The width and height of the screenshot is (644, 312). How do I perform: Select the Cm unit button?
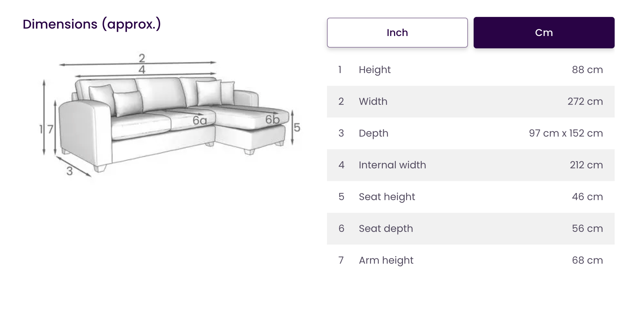click(544, 32)
